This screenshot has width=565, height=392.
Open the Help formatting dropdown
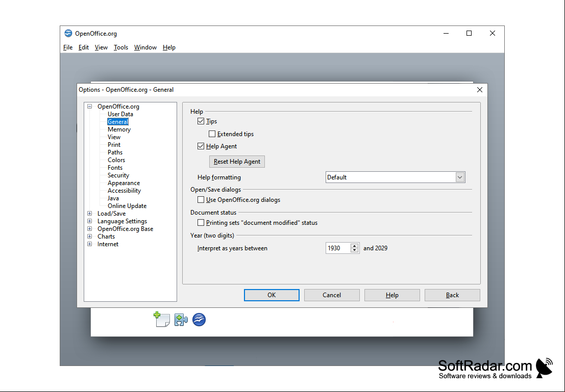pos(460,177)
